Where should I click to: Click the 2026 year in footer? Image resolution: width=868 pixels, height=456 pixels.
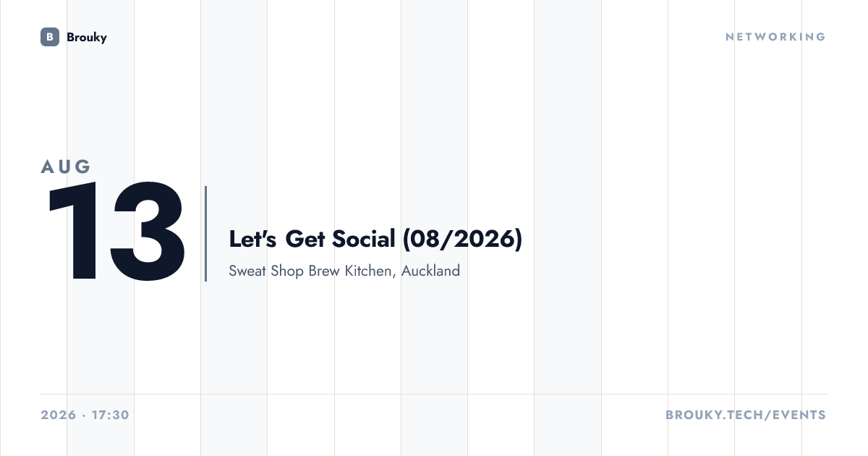click(59, 415)
